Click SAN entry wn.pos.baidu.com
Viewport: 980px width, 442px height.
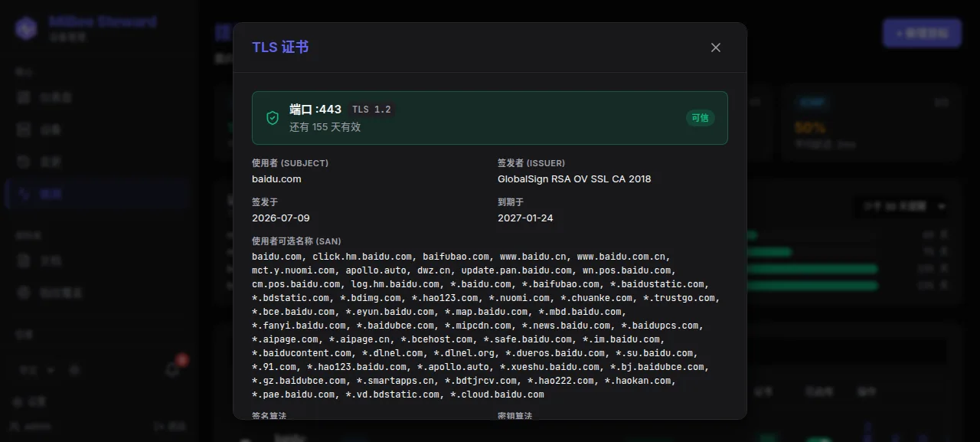tap(627, 270)
